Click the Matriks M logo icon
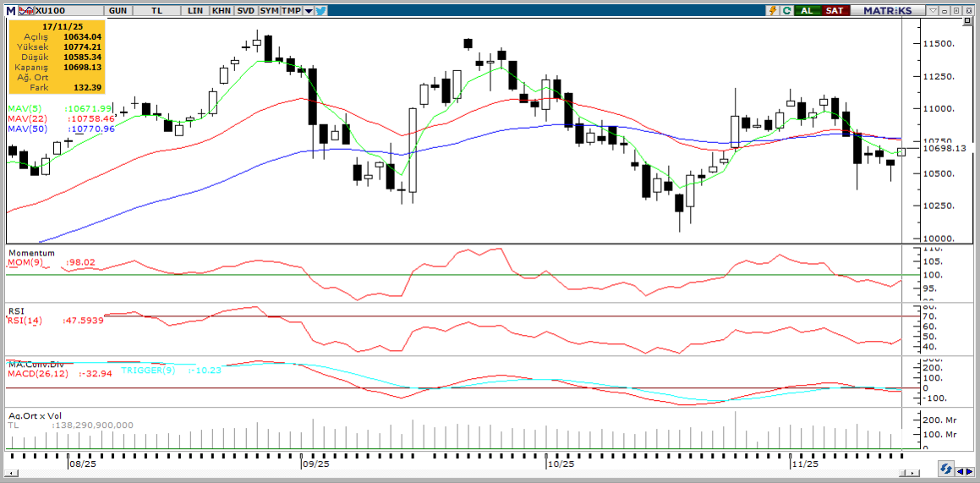Image resolution: width=980 pixels, height=483 pixels. [x=8, y=10]
